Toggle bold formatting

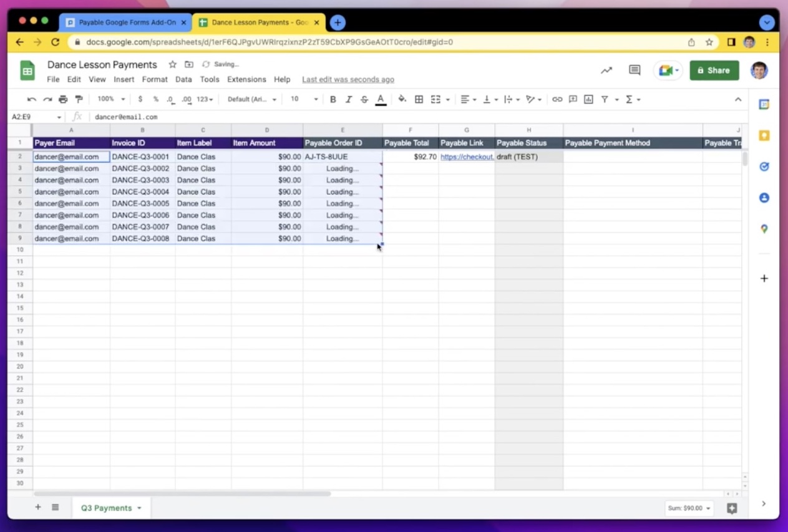(333, 99)
